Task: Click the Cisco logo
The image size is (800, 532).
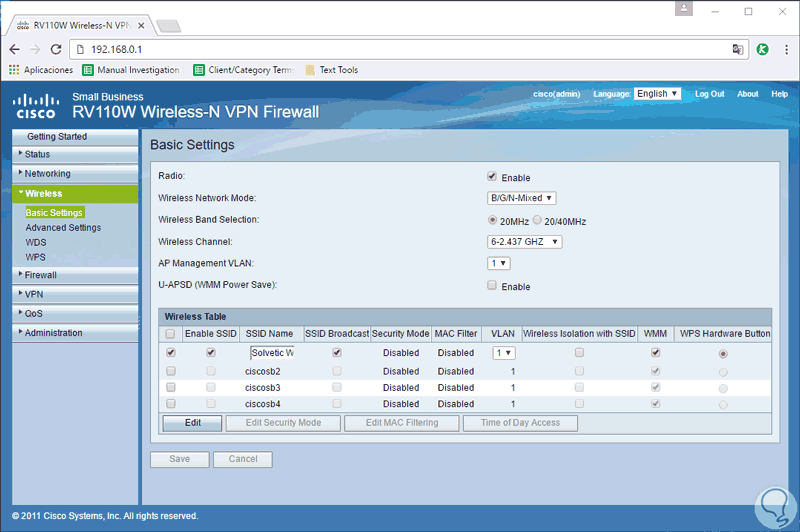Action: [x=35, y=106]
